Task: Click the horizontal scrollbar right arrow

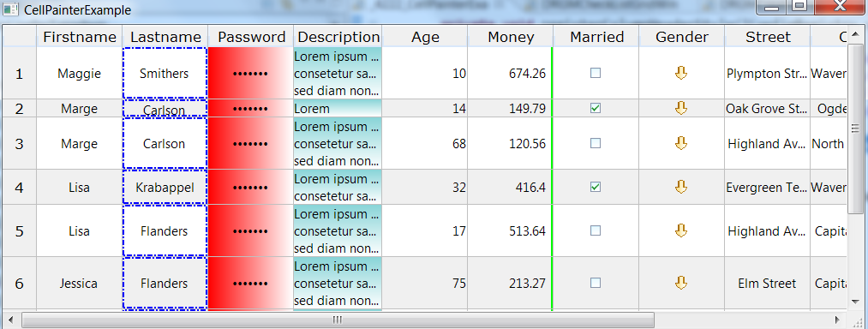Action: [837, 320]
